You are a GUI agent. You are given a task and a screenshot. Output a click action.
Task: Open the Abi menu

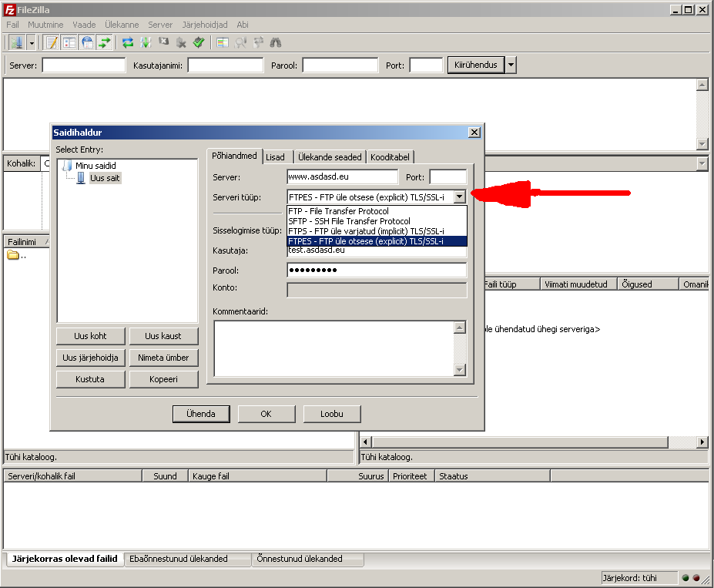(243, 25)
